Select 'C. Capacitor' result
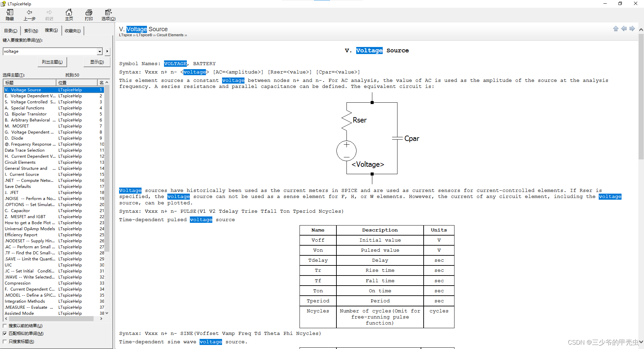The width and height of the screenshot is (644, 349). (x=54, y=211)
